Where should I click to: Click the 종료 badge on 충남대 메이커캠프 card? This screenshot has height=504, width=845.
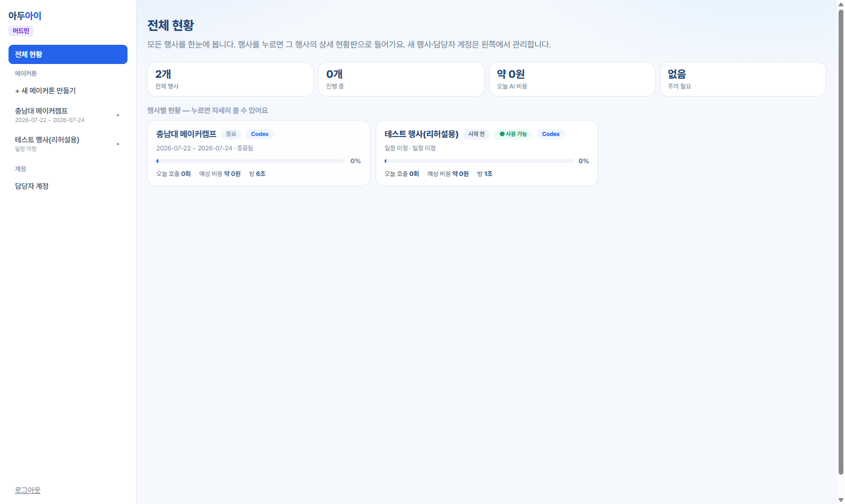pyautogui.click(x=231, y=134)
